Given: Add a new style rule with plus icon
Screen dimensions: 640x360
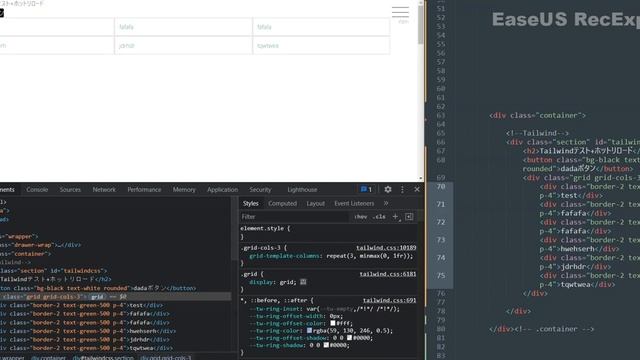Looking at the screenshot, I should pyautogui.click(x=395, y=217).
